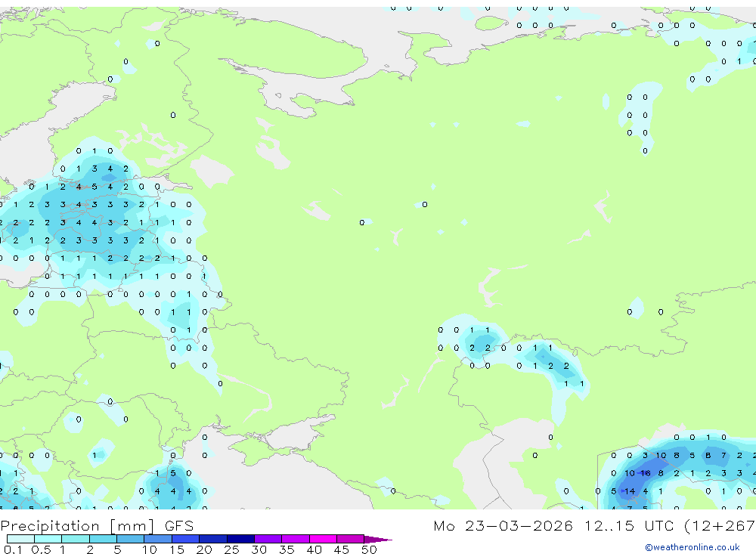Screen dimensions: 756x554
Task: Pick the 40–45 mm magenta legend swatch
Action: tap(323, 539)
